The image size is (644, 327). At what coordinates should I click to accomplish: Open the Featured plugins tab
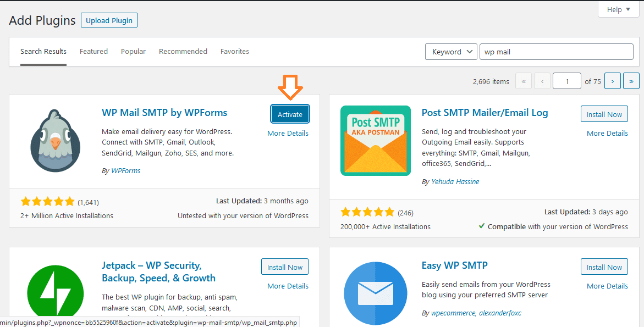[x=93, y=51]
